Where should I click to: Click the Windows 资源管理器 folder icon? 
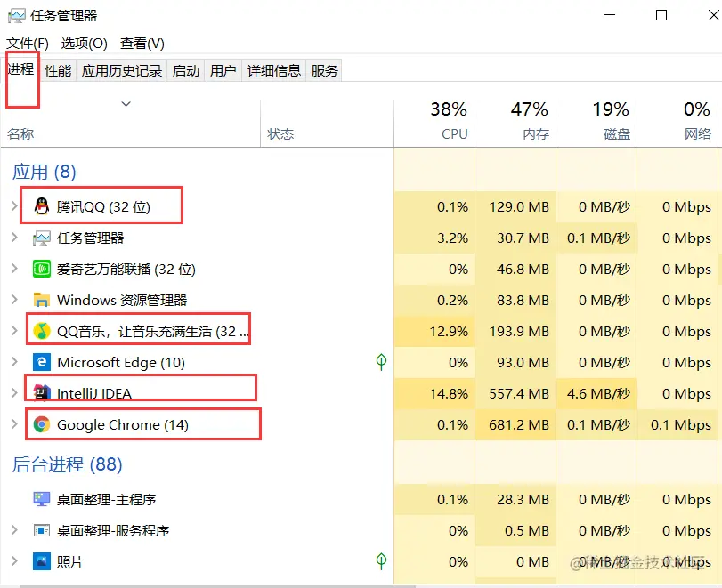click(x=42, y=300)
